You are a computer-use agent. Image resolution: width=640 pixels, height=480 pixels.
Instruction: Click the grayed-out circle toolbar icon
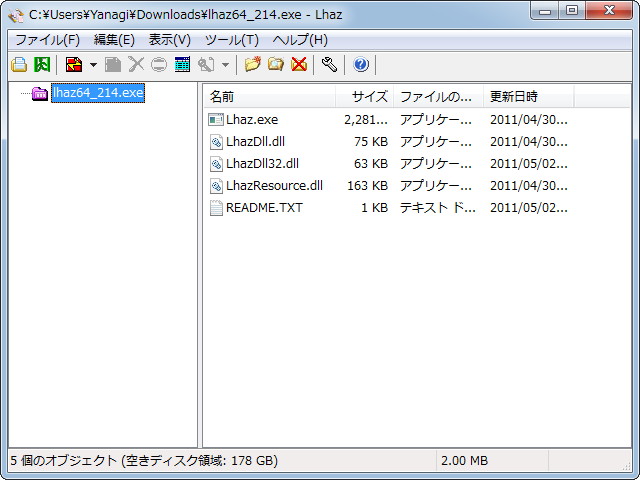click(x=159, y=64)
